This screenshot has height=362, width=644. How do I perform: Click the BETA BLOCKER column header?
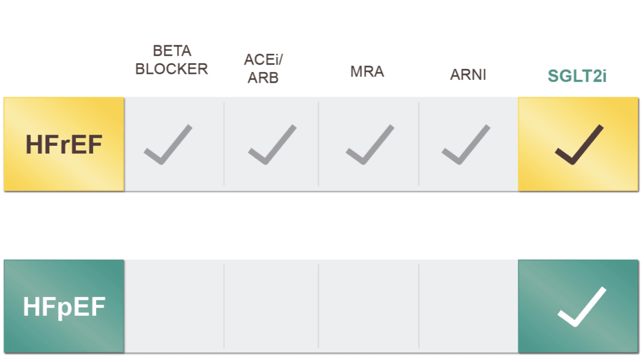pos(172,60)
